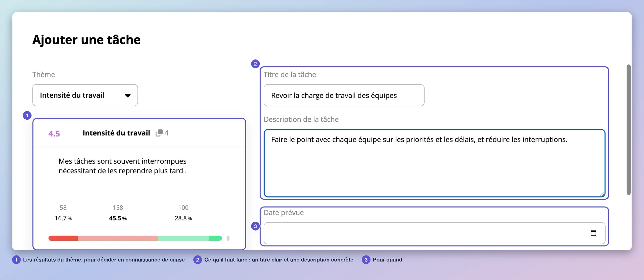This screenshot has height=280, width=644.
Task: Click the '100' response count
Action: click(x=183, y=207)
